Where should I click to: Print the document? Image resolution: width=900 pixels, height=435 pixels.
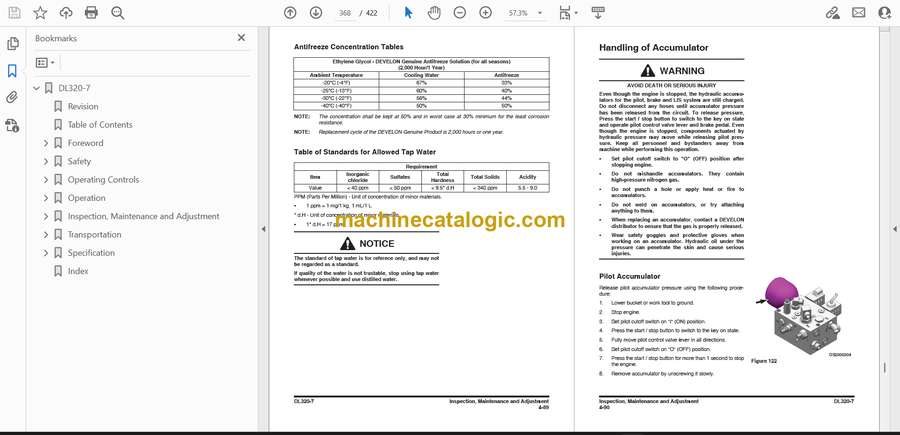pyautogui.click(x=91, y=13)
